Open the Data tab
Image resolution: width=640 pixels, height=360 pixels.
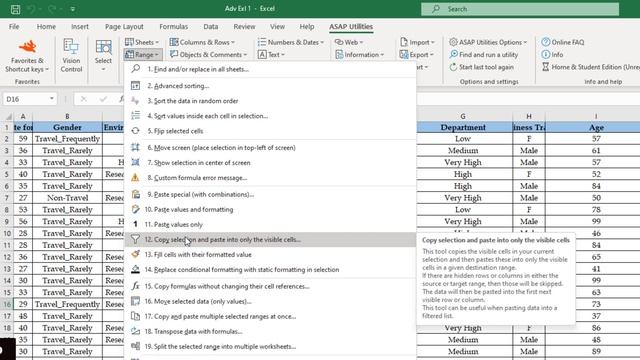[211, 27]
